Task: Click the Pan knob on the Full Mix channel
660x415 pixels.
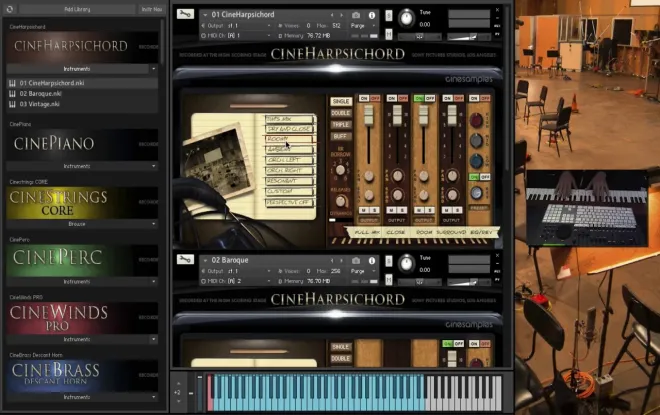Action: coord(369,176)
